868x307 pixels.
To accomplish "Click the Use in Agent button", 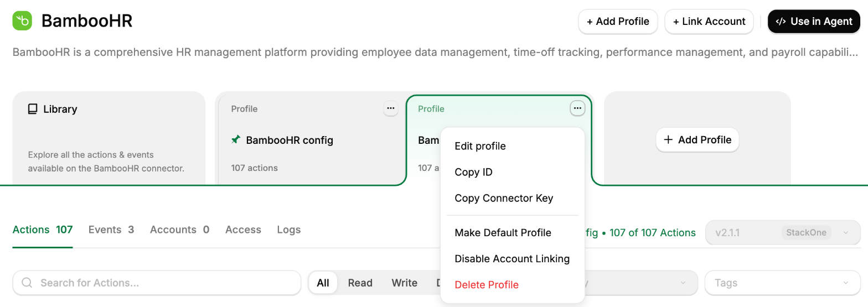I will click(814, 22).
